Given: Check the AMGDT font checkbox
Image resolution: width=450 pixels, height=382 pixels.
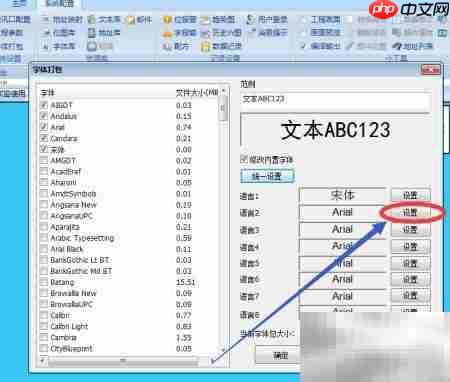Looking at the screenshot, I should coord(44,160).
